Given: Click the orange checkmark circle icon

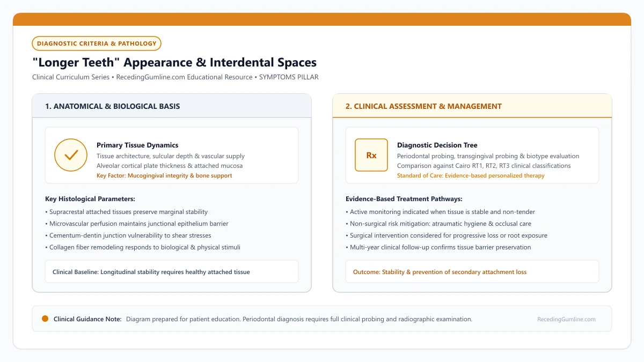Looking at the screenshot, I should [71, 155].
